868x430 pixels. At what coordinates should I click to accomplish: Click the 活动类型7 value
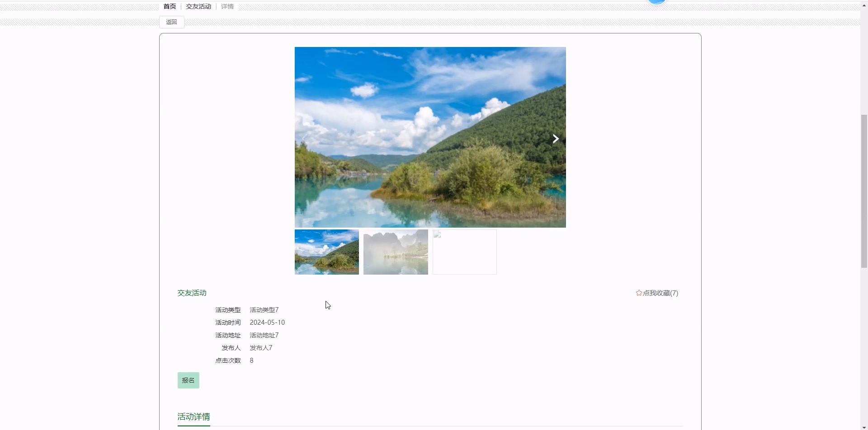point(264,310)
